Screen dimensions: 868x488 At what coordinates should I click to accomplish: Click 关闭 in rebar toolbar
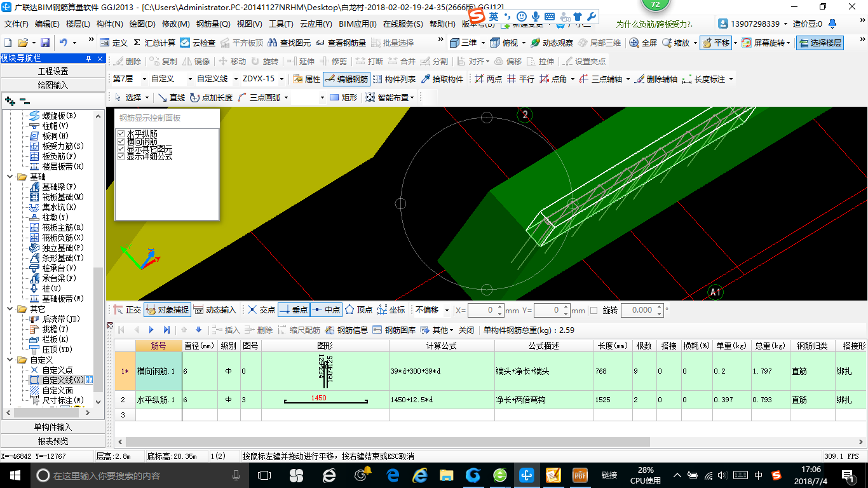(x=466, y=330)
